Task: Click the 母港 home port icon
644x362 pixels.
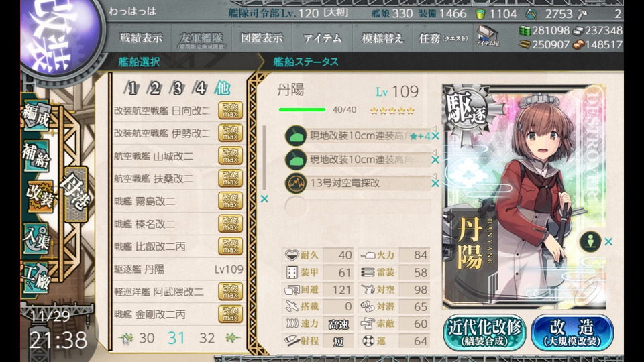Action: 76,194
